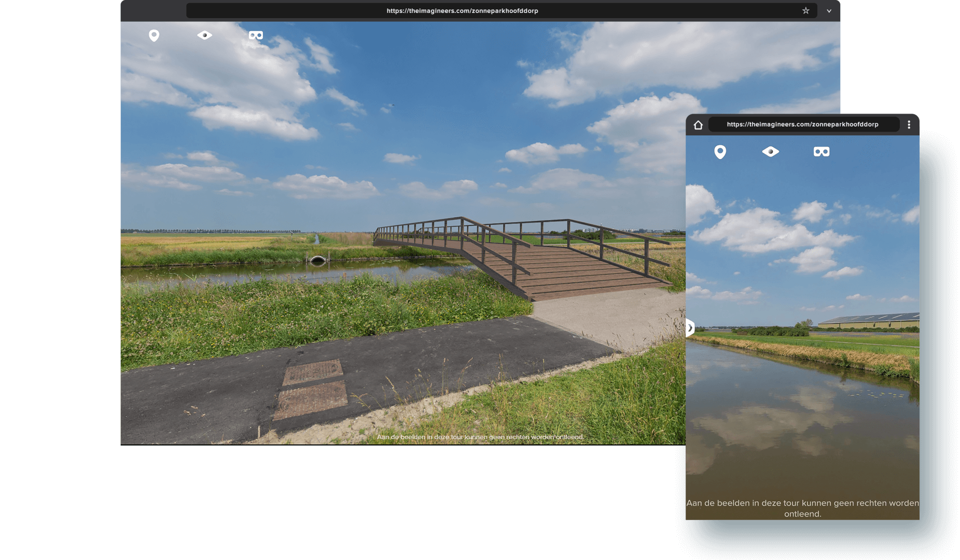Click the culvert pipe in the canal
This screenshot has width=960, height=560.
[317, 259]
